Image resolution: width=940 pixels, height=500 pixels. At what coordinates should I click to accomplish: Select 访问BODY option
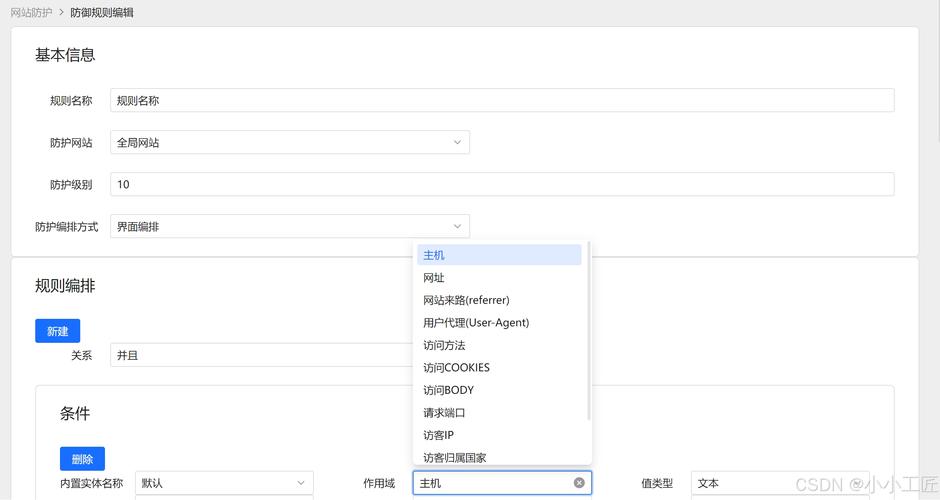pyautogui.click(x=499, y=390)
